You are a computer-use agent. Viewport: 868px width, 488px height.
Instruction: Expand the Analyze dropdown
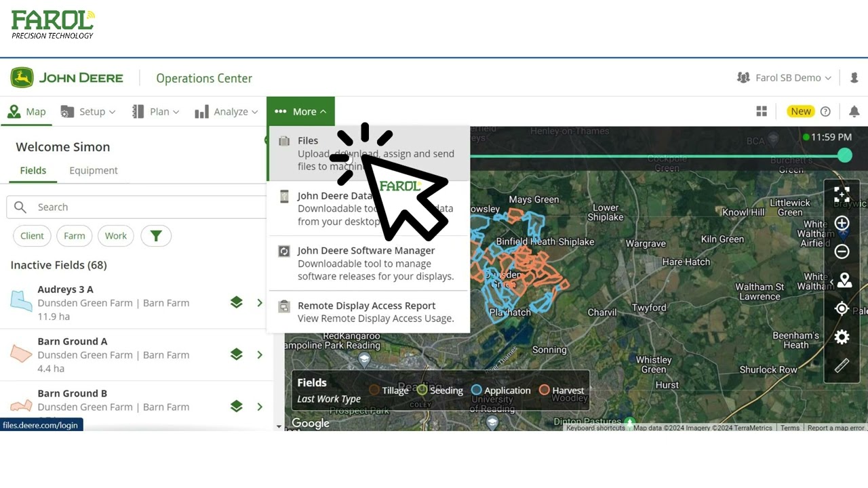coord(226,112)
